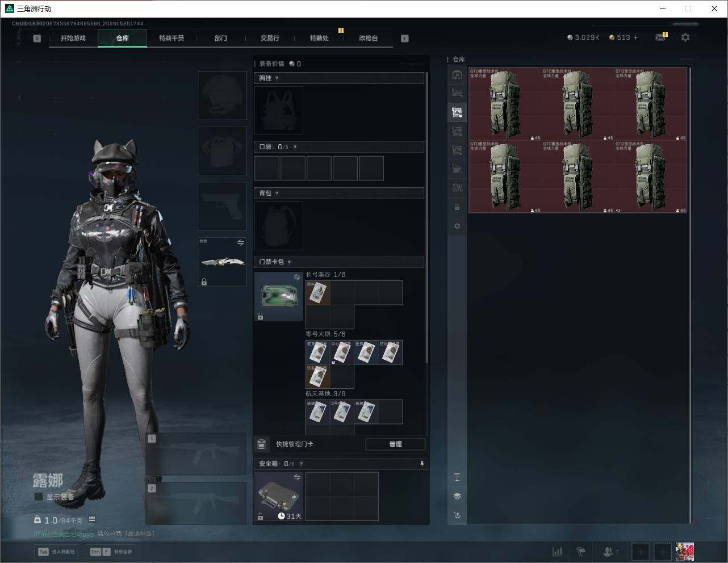Click the 邀请组队 link in chat
This screenshot has width=728, height=563.
pos(140,534)
